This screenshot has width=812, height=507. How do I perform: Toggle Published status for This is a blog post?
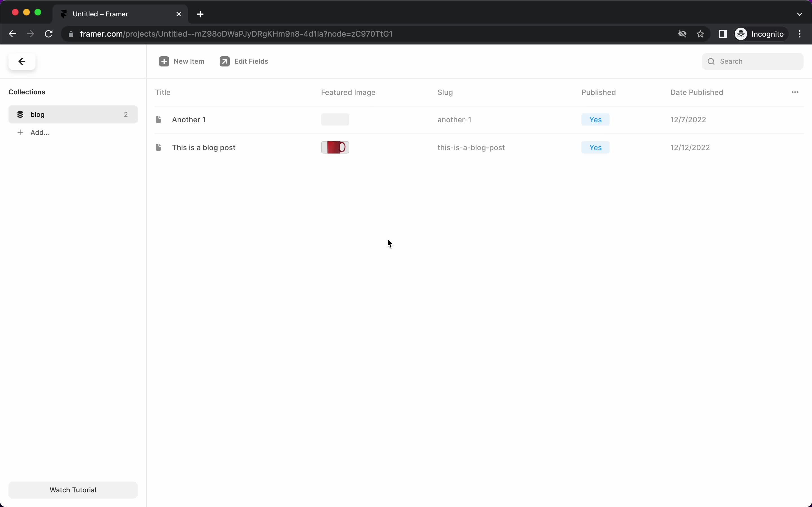coord(595,147)
